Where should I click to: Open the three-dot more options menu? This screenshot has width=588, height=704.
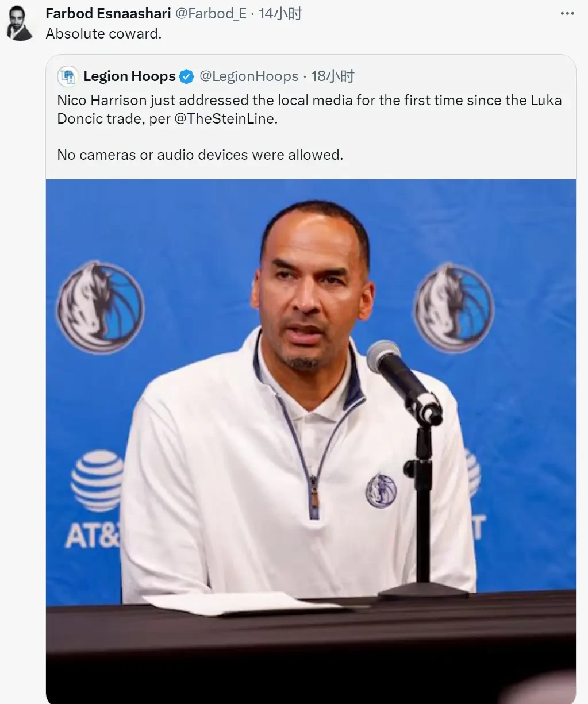click(567, 14)
